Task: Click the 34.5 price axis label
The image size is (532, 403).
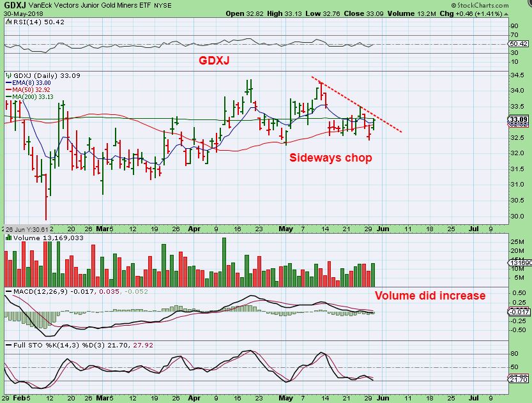Action: (x=517, y=75)
